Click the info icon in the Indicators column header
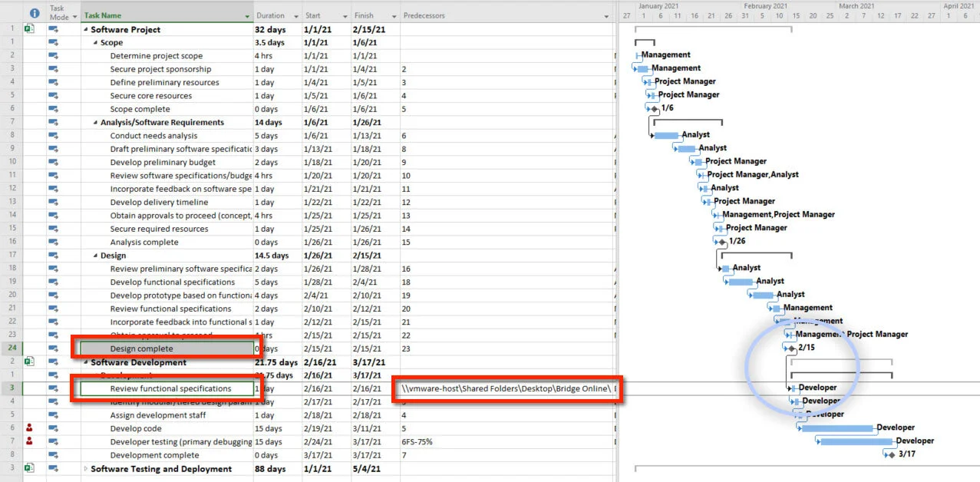The image size is (980, 482). [34, 12]
